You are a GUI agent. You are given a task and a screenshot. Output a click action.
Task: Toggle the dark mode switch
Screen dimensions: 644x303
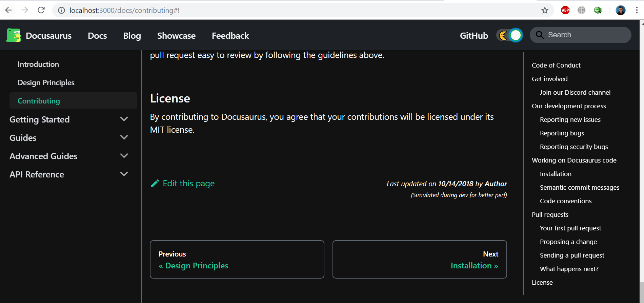(x=509, y=35)
